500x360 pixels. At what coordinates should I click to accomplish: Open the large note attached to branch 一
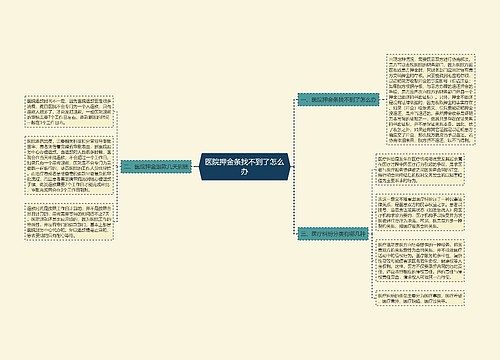(x=431, y=99)
